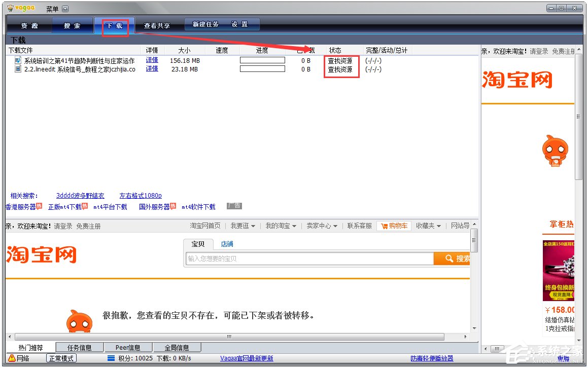Expand the 卖家中心 dropdown
588x368 pixels.
point(322,226)
